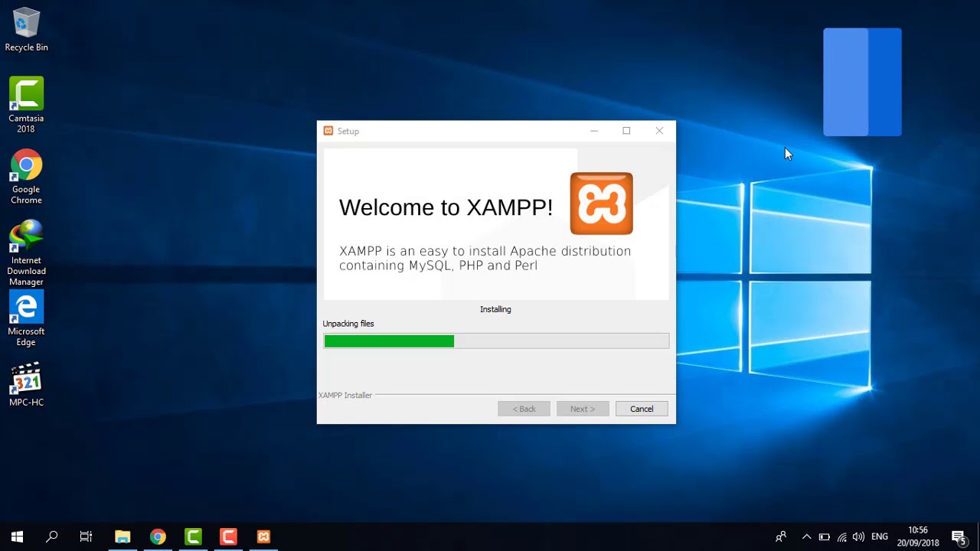Select the Google Chrome desktop shortcut
This screenshot has width=980, height=551.
point(26,177)
